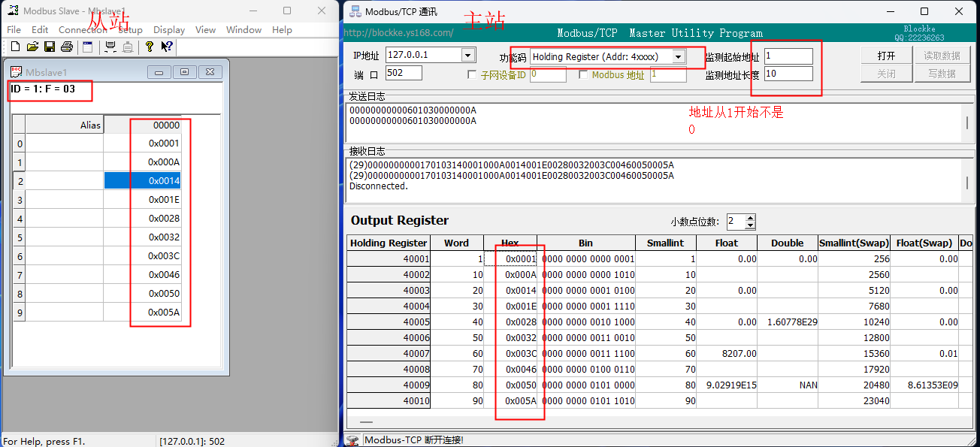Click the 写数据 button

(x=942, y=73)
